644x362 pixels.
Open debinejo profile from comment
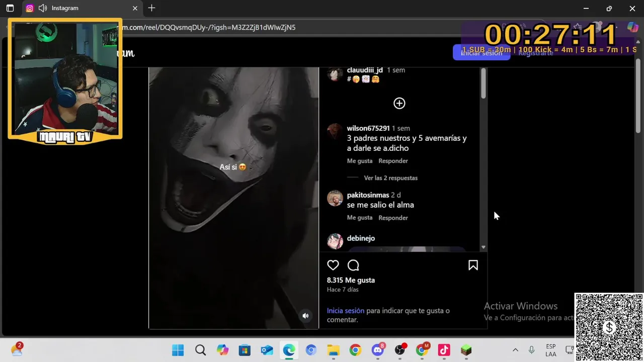pos(361,238)
